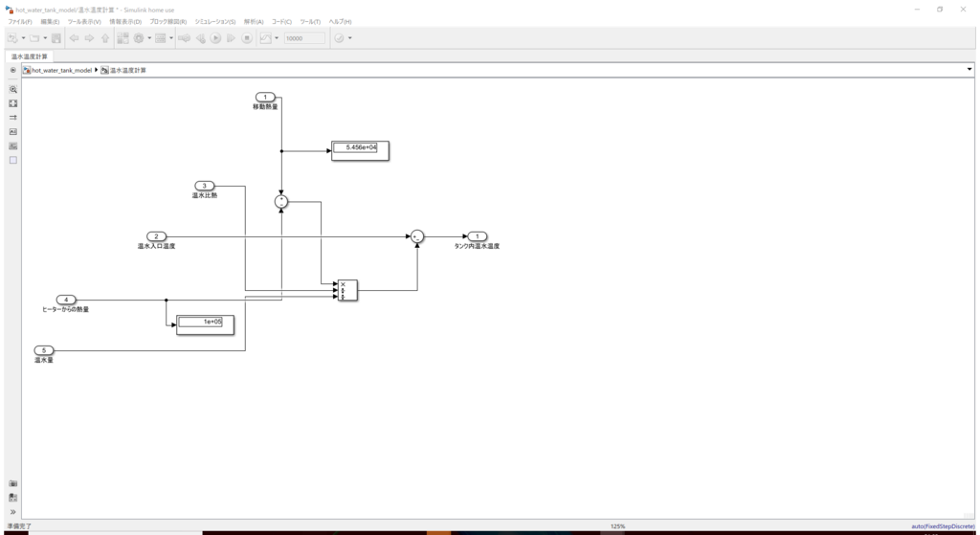The width and height of the screenshot is (980, 535).
Task: Run the simulation with the Play button
Action: click(215, 38)
